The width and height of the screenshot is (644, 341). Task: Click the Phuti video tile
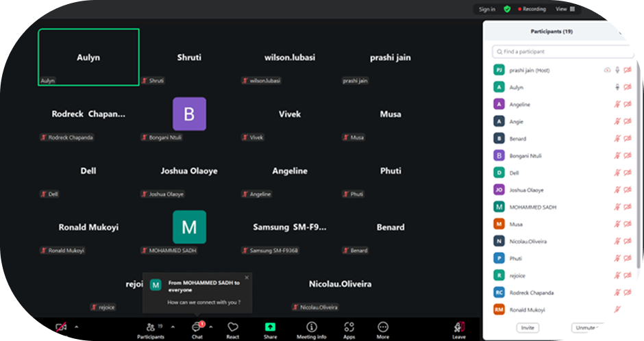coord(391,170)
